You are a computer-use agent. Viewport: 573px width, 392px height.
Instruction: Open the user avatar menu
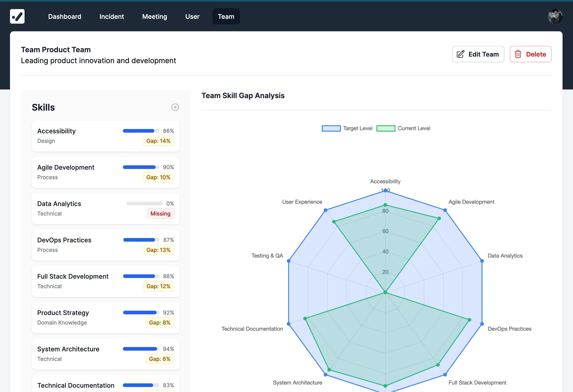pyautogui.click(x=555, y=16)
